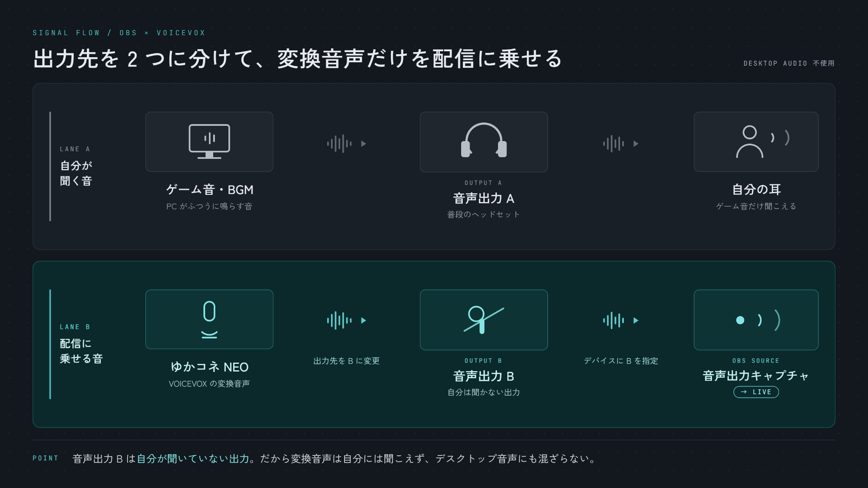Click the 出力先を B に変更 step text
Screen dimensions: 868x488
pyautogui.click(x=346, y=361)
